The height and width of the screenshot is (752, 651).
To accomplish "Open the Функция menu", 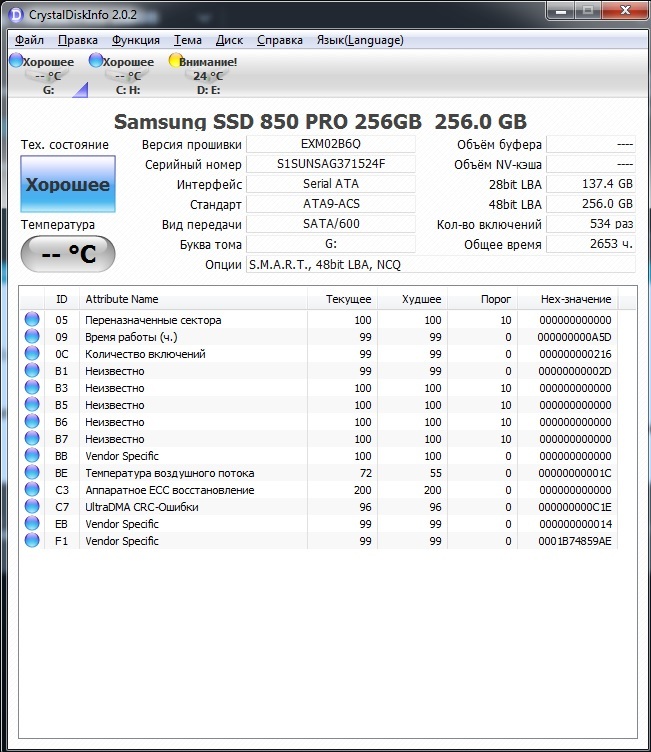I will pos(136,40).
